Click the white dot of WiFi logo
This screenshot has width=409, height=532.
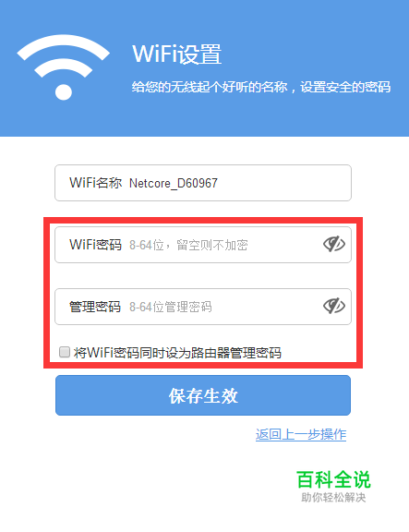pyautogui.click(x=64, y=91)
